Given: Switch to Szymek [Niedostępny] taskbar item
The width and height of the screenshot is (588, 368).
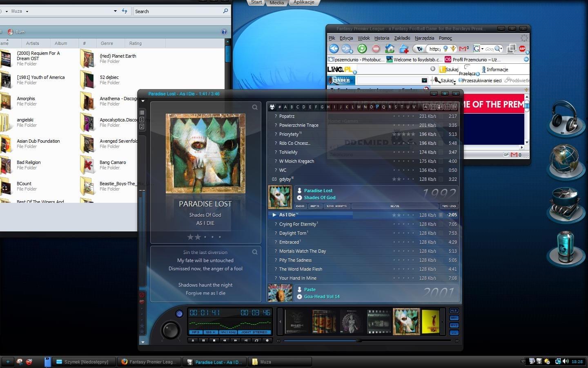Looking at the screenshot, I should (x=84, y=362).
